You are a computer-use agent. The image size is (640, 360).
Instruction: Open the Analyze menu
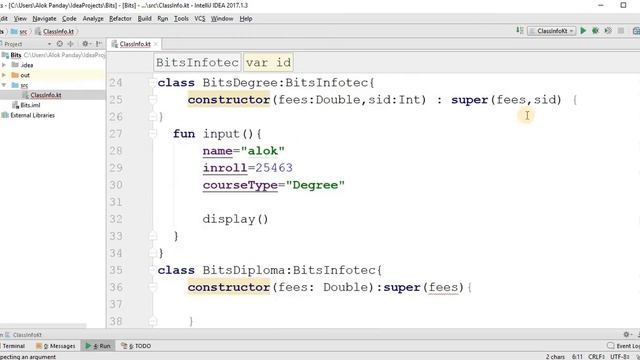click(x=93, y=19)
